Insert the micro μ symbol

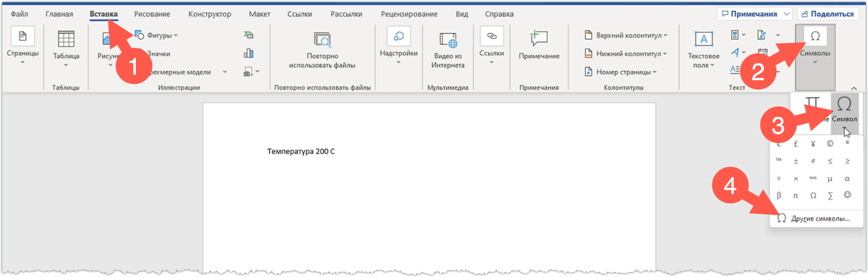tap(830, 178)
